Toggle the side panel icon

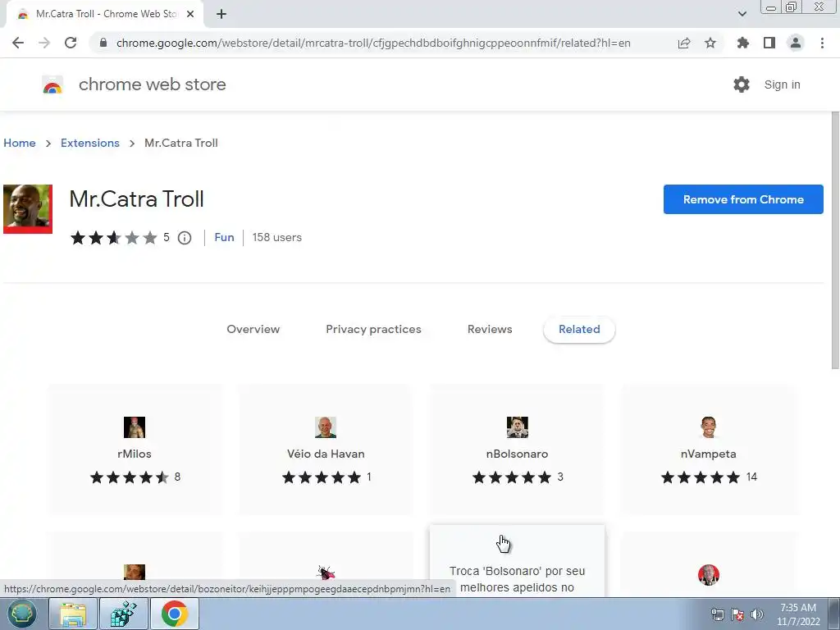point(769,43)
